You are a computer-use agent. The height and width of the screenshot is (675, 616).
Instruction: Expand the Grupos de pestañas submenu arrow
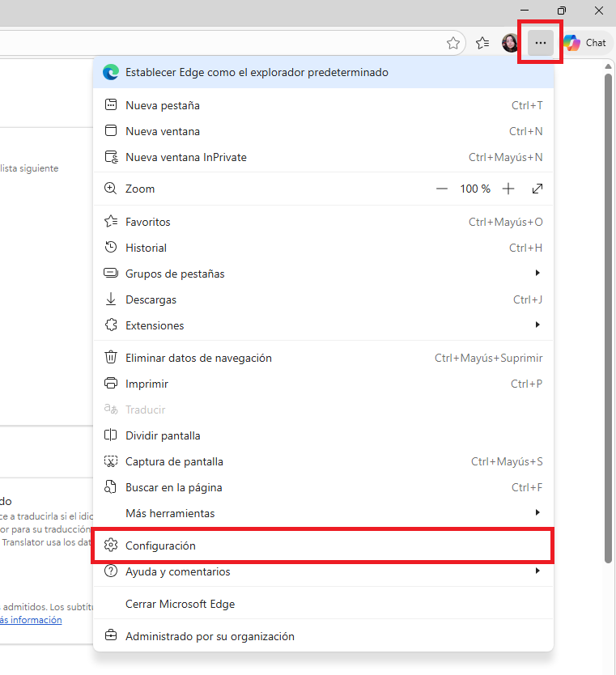[537, 273]
